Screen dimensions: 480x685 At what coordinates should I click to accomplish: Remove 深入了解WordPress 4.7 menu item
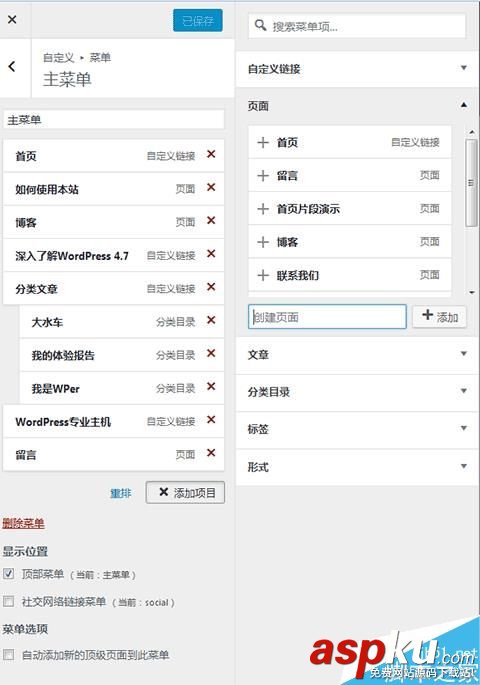211,253
